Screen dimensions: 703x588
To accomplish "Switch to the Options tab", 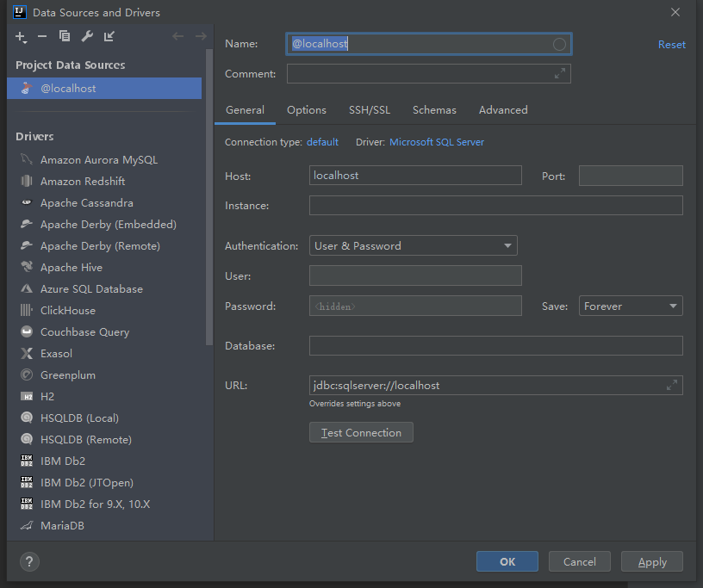I will pyautogui.click(x=307, y=110).
